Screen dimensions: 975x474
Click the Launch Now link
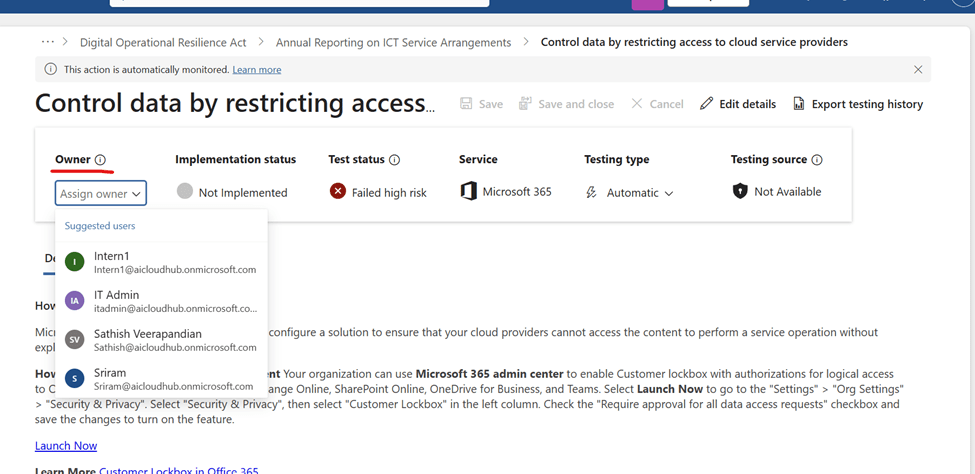(x=66, y=446)
